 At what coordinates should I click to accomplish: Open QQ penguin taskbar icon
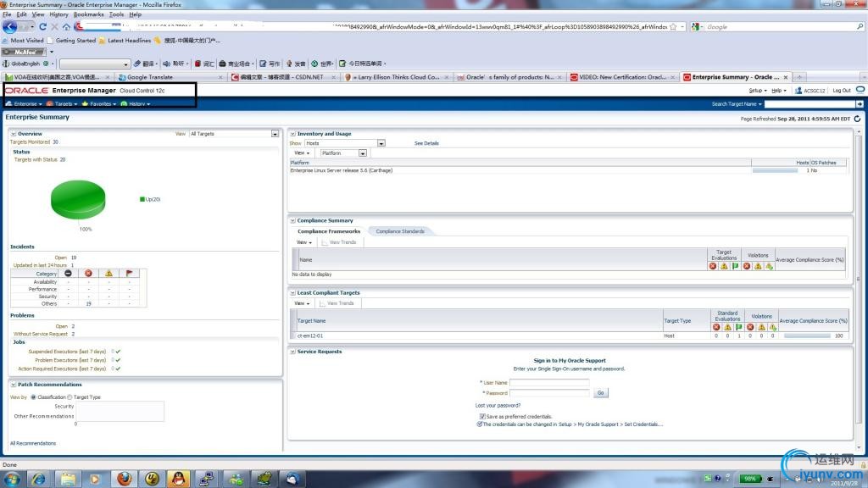tap(178, 479)
